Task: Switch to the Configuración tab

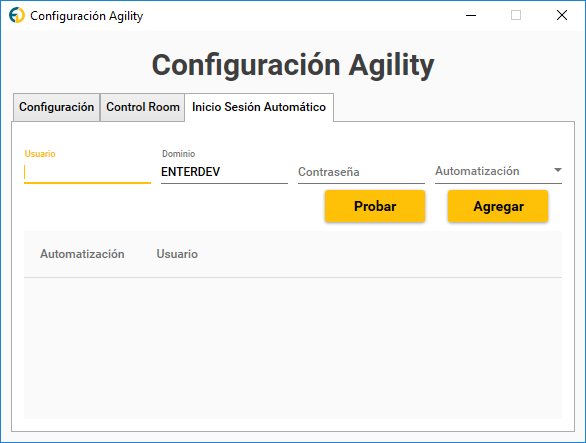Action: (x=56, y=107)
